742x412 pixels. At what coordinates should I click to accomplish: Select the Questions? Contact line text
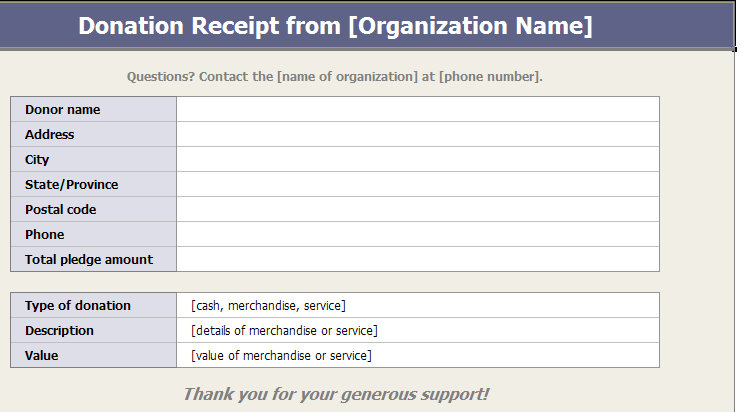pos(335,77)
